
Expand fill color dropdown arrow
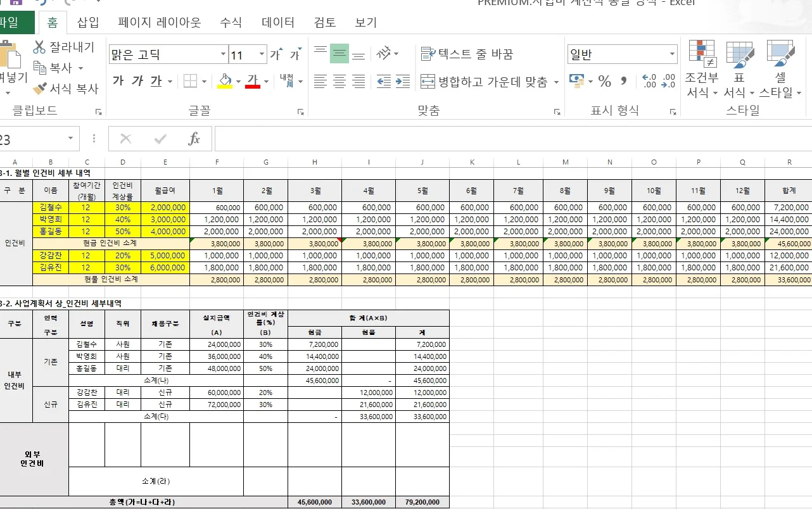(239, 81)
